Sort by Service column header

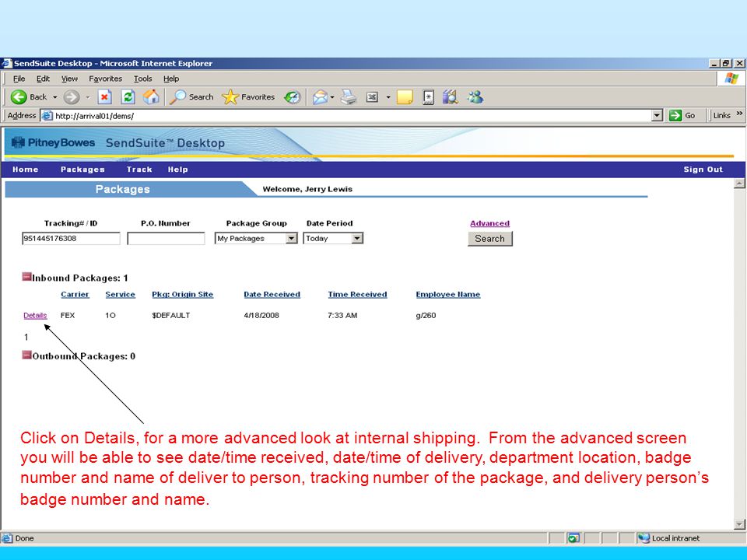point(120,294)
